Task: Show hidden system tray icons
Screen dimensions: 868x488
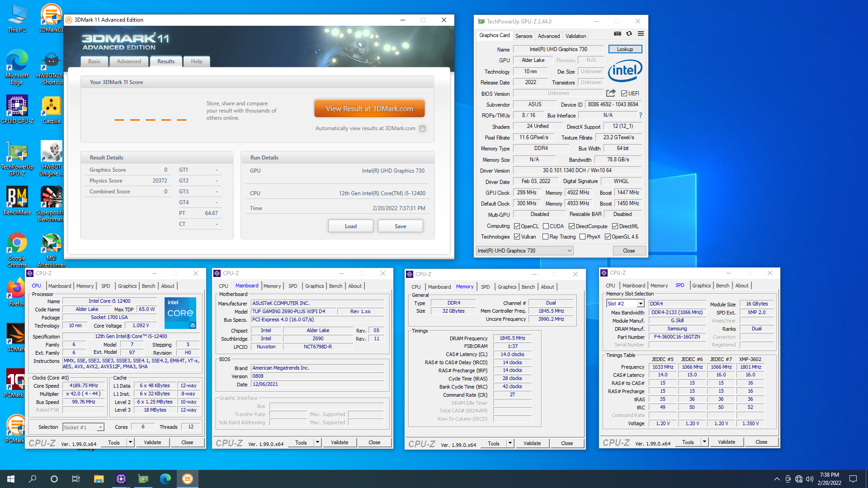Action: click(x=777, y=479)
